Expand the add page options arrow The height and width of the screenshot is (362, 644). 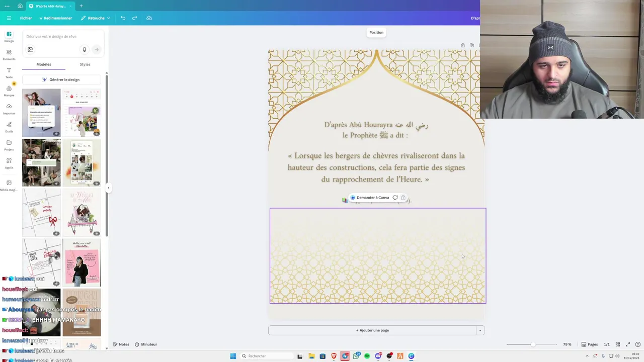(x=480, y=330)
